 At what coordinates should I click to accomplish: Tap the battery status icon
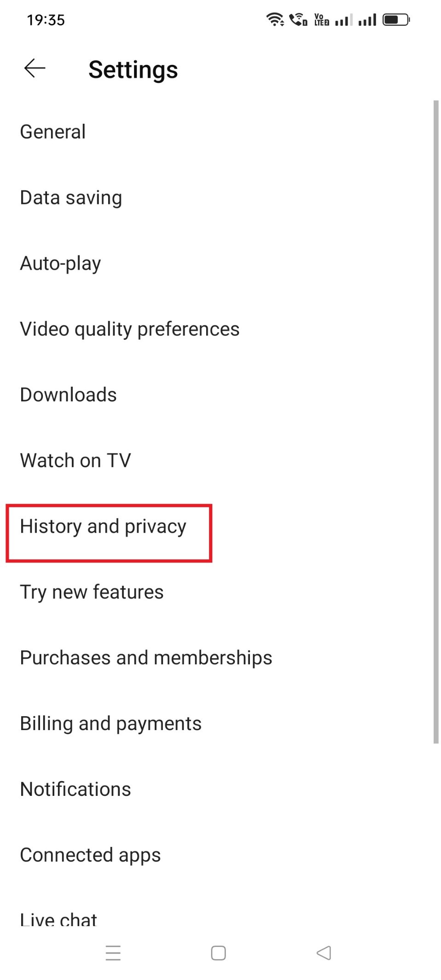coord(396,20)
